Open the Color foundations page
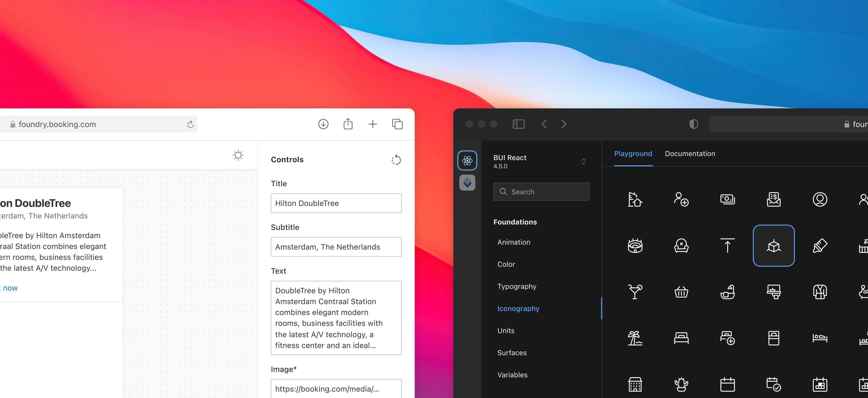Screen dimensions: 868x398 [x=506, y=265]
